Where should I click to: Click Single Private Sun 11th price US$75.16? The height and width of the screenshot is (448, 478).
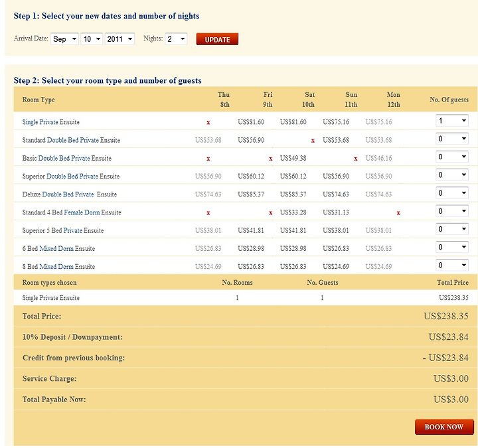click(336, 122)
